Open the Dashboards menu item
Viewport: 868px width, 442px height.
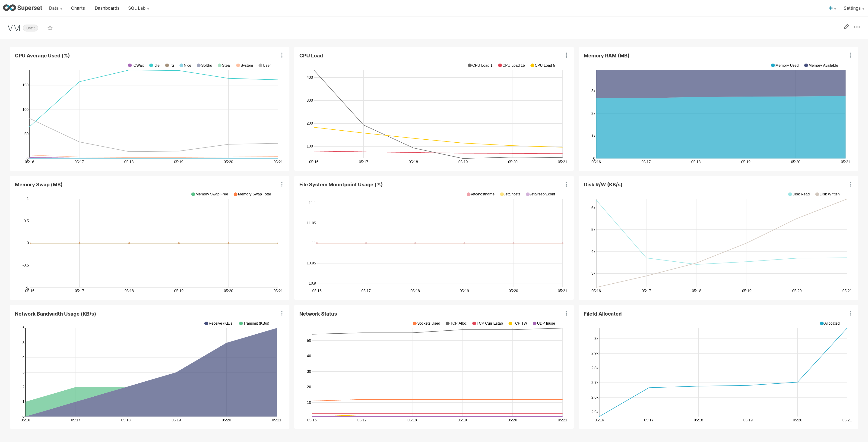[x=107, y=8]
